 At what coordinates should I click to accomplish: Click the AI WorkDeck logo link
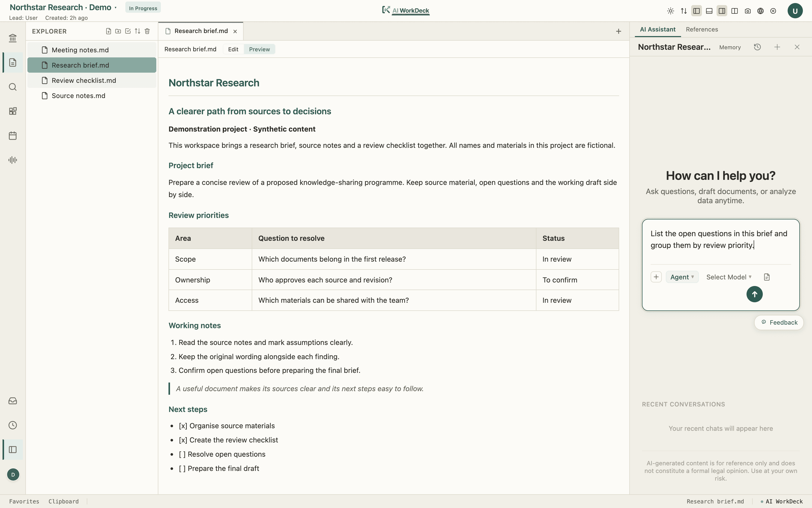[406, 10]
